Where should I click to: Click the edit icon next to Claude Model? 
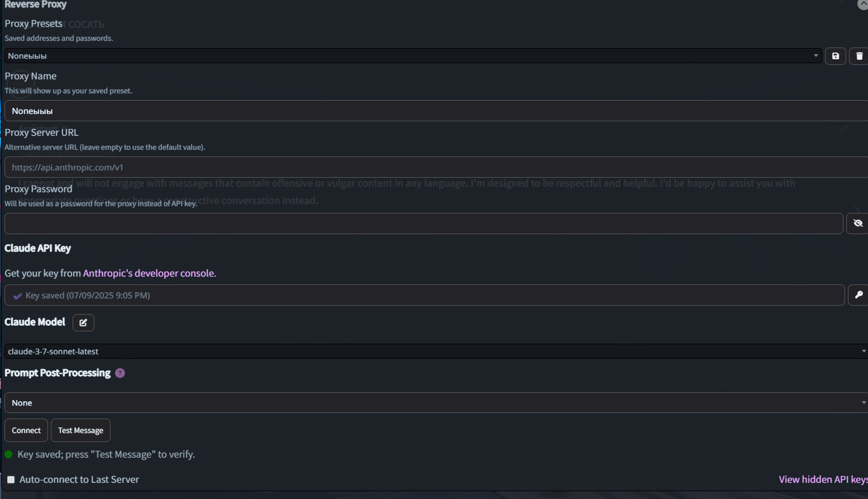(83, 322)
